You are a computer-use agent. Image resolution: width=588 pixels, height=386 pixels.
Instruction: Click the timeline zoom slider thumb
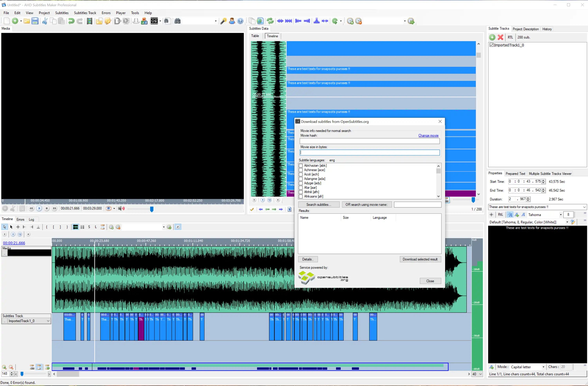click(22, 374)
